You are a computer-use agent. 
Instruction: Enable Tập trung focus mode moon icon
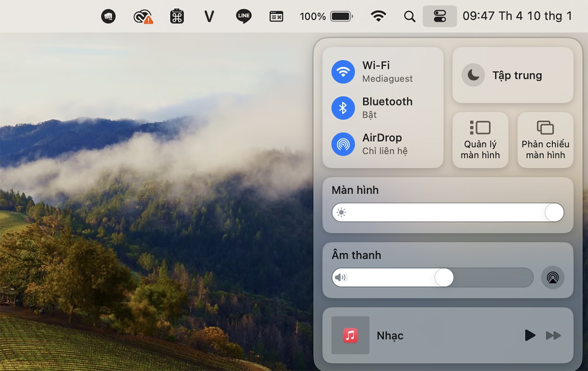point(473,75)
